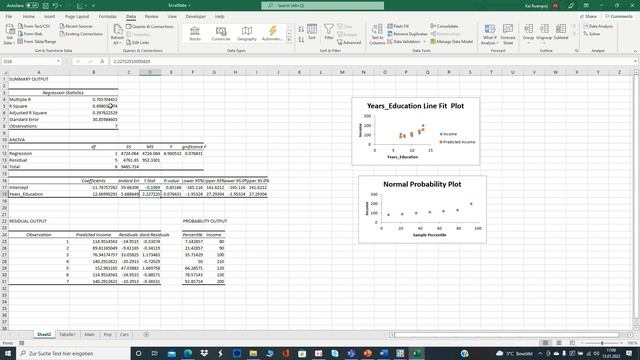640x360 pixels.
Task: Switch to the Cars sheet tab
Action: click(x=124, y=334)
